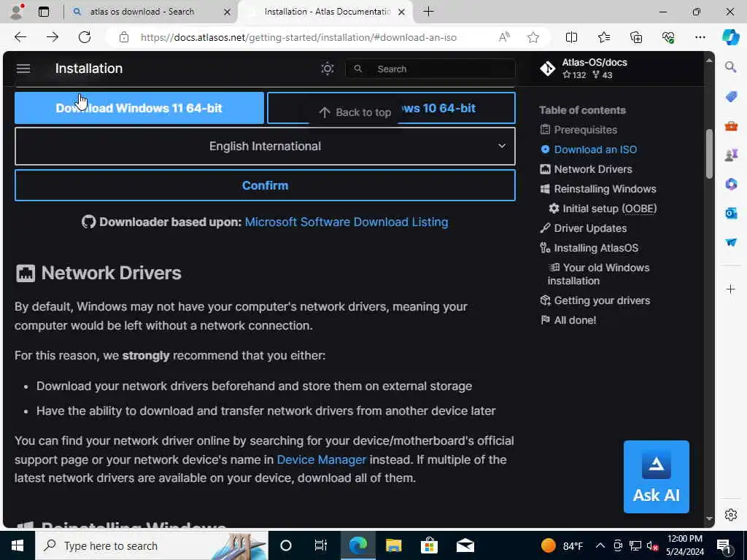Click the Edge profile avatar icon

[x=17, y=12]
